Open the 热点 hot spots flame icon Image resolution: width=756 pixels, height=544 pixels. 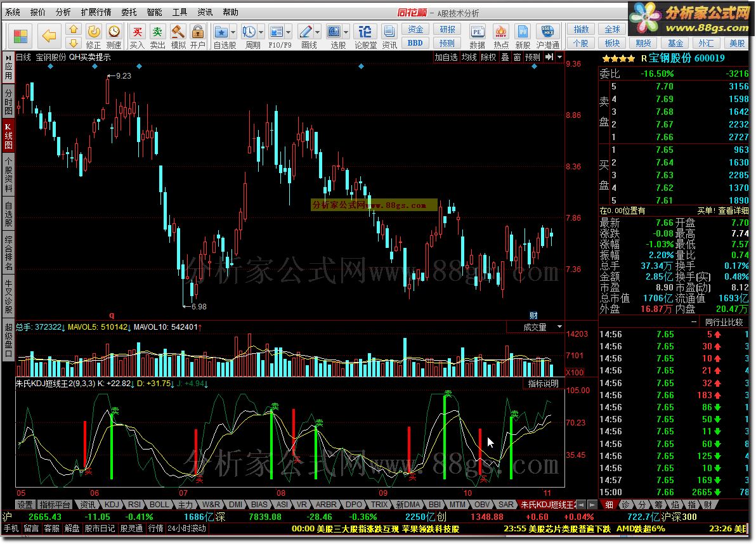(501, 37)
